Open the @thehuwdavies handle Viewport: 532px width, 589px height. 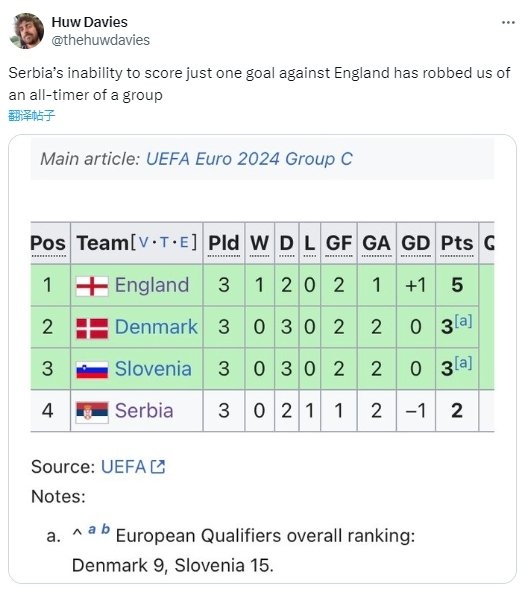point(100,40)
